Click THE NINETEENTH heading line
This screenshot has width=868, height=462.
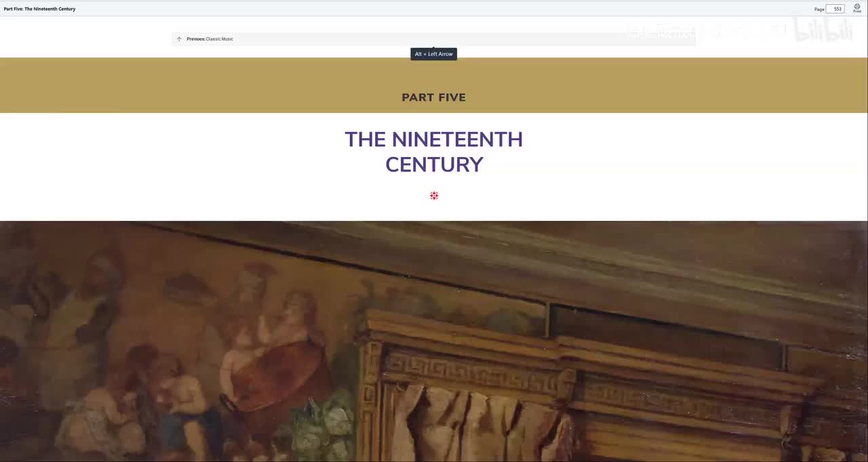click(x=434, y=140)
